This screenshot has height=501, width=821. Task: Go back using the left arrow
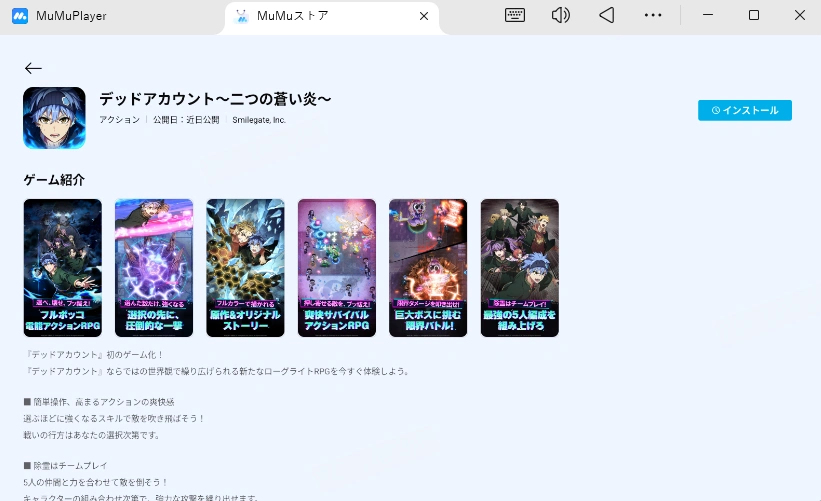point(33,68)
